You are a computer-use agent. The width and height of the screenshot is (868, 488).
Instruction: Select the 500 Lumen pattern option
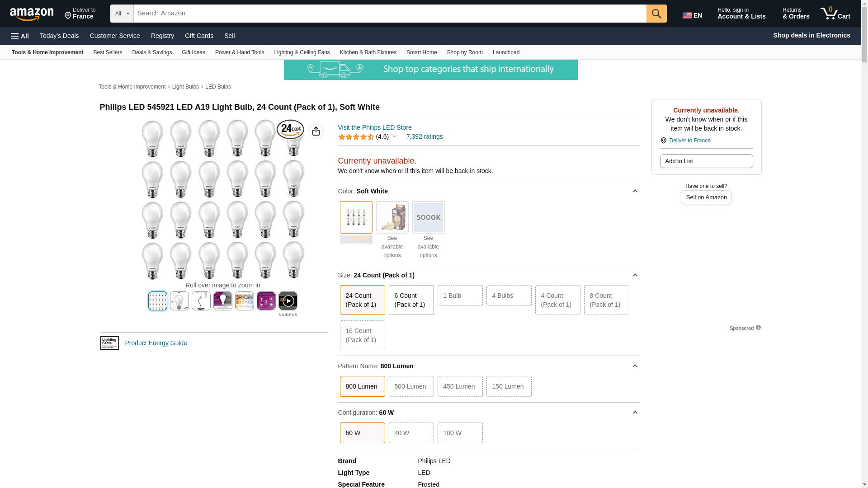(410, 386)
